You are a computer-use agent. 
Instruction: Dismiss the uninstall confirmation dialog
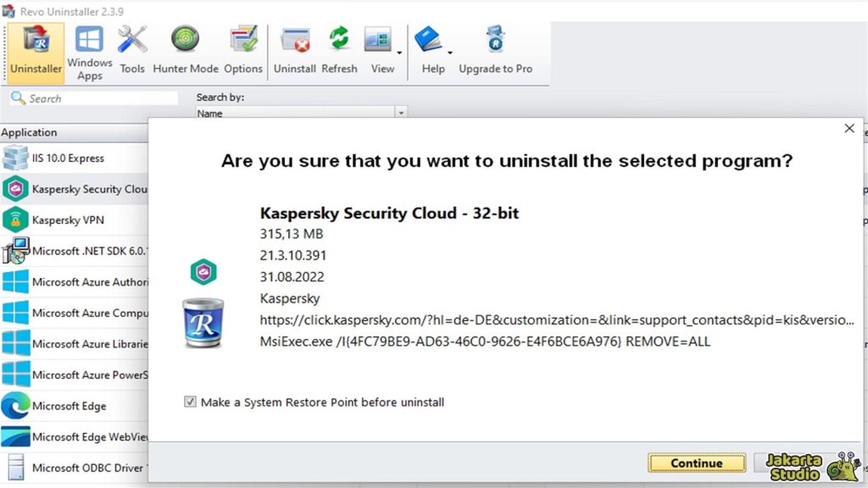(x=849, y=128)
